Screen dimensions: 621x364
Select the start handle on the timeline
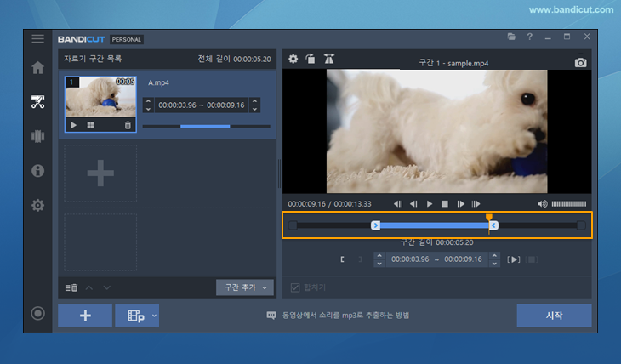375,225
